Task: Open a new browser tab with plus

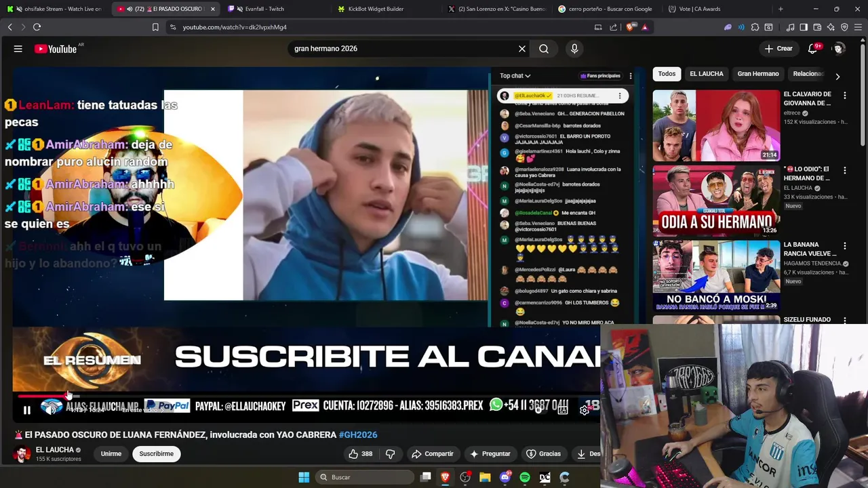Action: tap(781, 9)
